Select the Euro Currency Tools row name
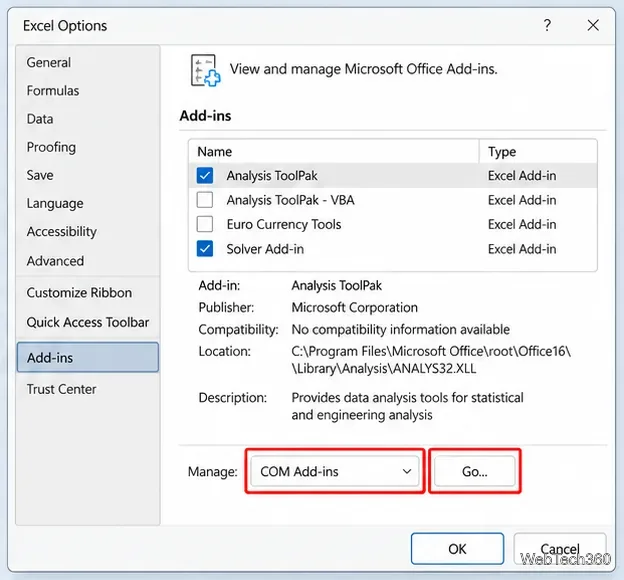 [284, 225]
